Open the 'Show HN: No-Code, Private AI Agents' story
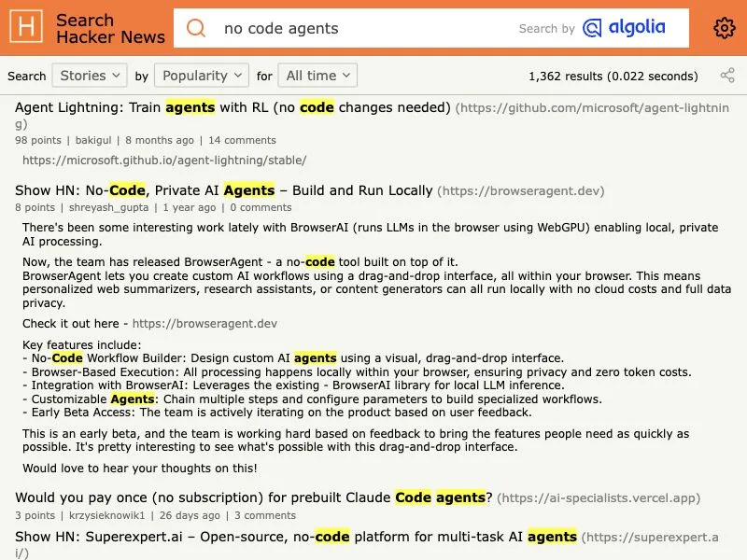 point(224,190)
